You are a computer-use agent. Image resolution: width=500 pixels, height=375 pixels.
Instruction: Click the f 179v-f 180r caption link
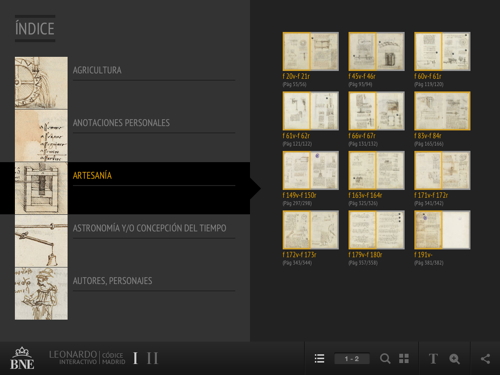coord(365,255)
